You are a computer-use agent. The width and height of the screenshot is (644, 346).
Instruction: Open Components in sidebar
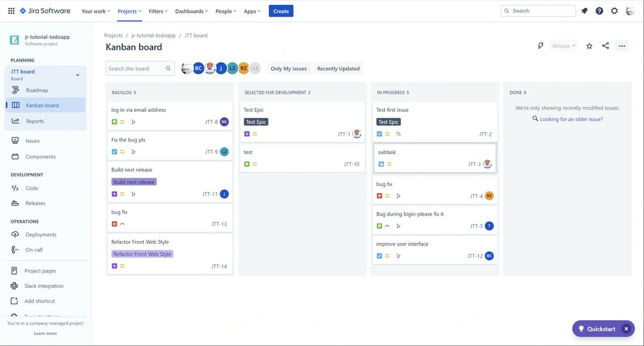click(x=46, y=156)
